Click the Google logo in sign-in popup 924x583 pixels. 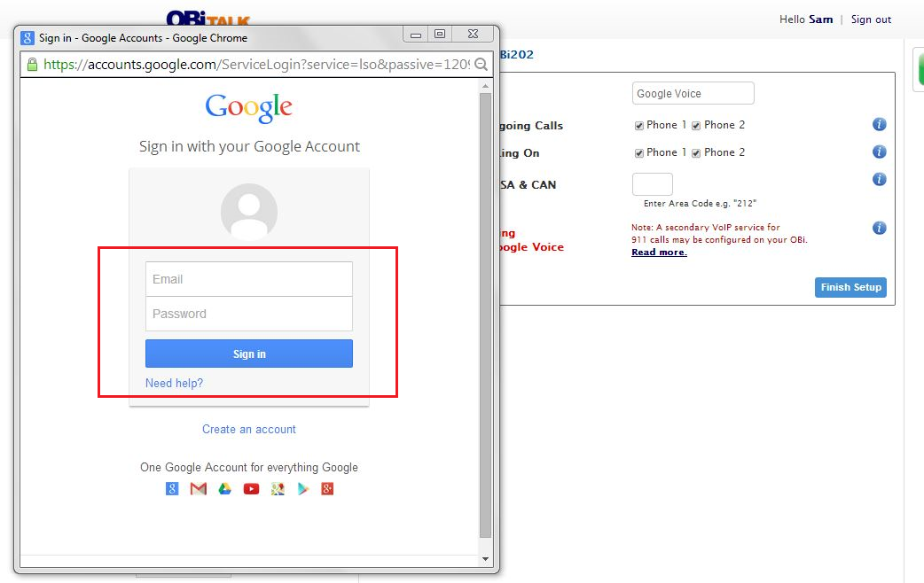tap(248, 108)
